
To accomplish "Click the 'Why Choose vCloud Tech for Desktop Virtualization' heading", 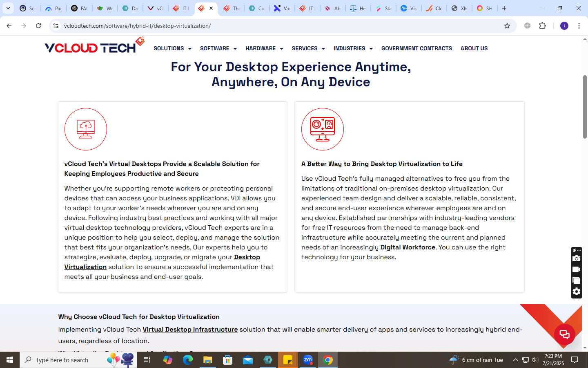I will click(139, 317).
